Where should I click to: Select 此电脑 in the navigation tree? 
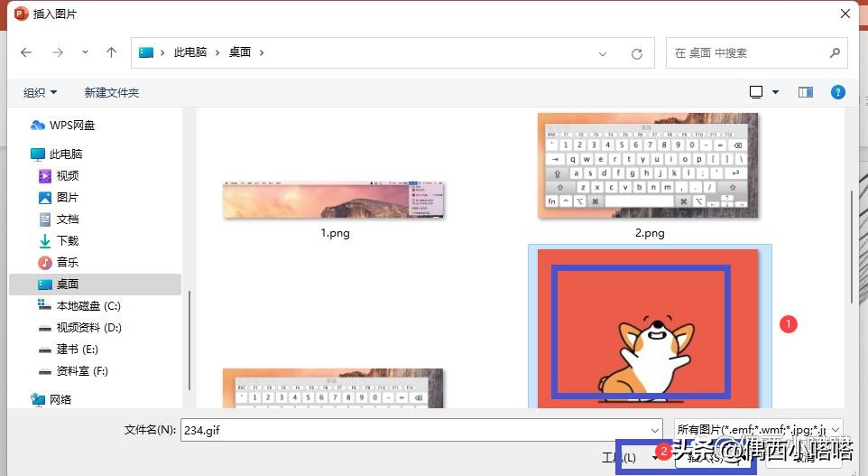point(66,154)
